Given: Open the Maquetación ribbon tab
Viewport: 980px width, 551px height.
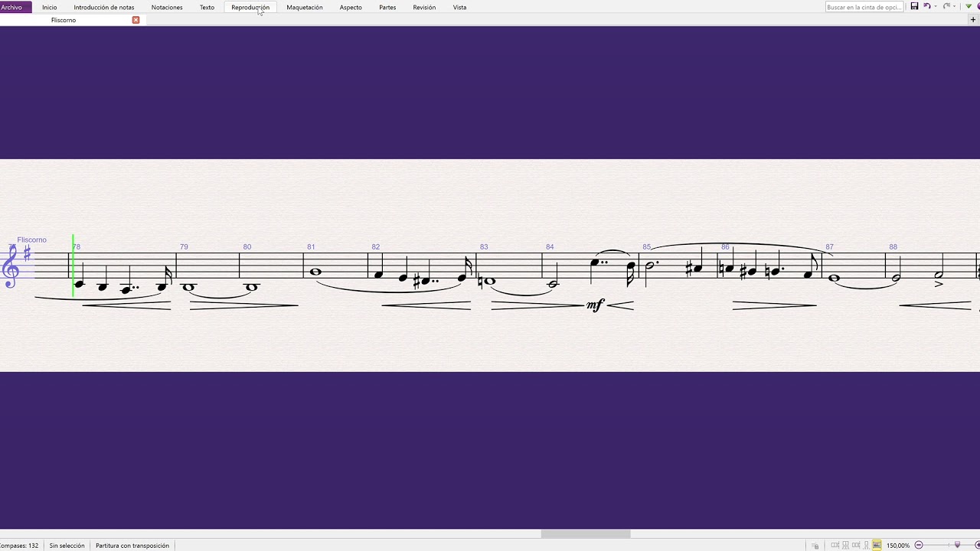Looking at the screenshot, I should point(305,7).
